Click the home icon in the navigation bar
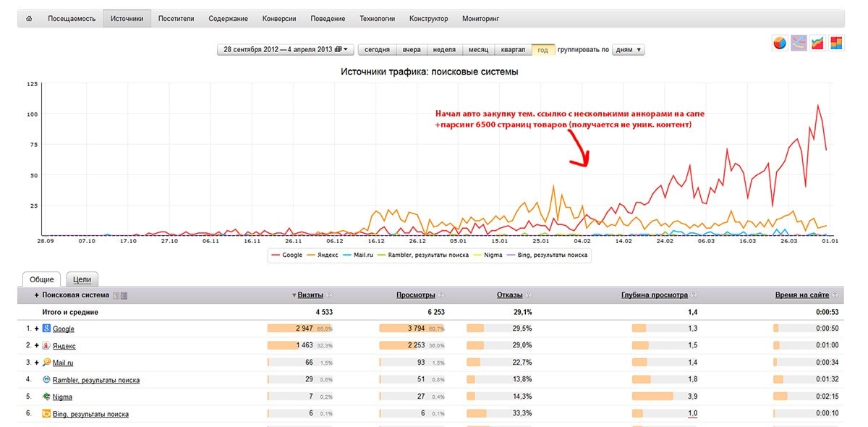The image size is (868, 427). coord(29,18)
